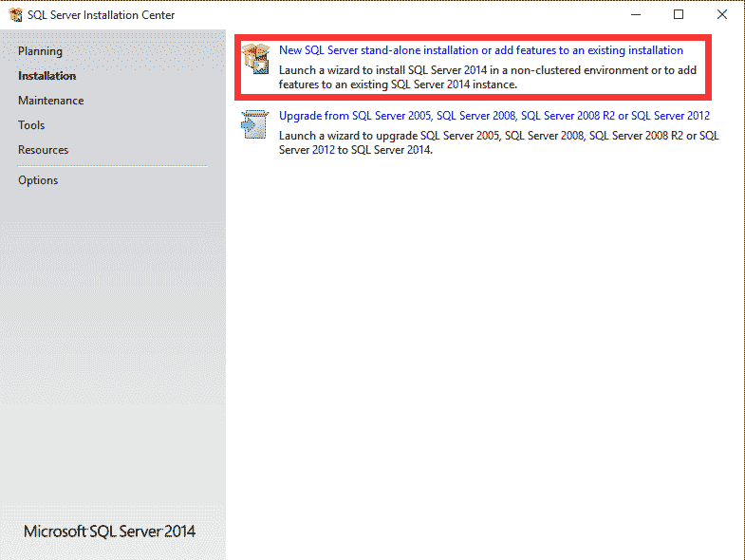Click the separator line above Options
This screenshot has height=560, width=745.
tap(112, 166)
